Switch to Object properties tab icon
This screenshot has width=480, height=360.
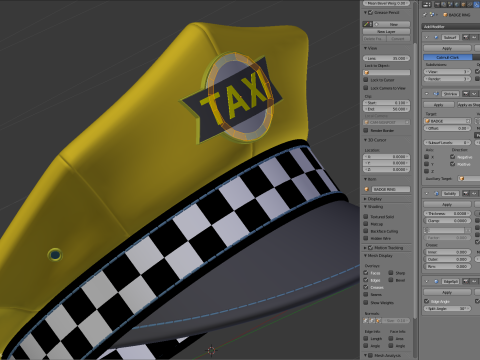click(x=463, y=5)
